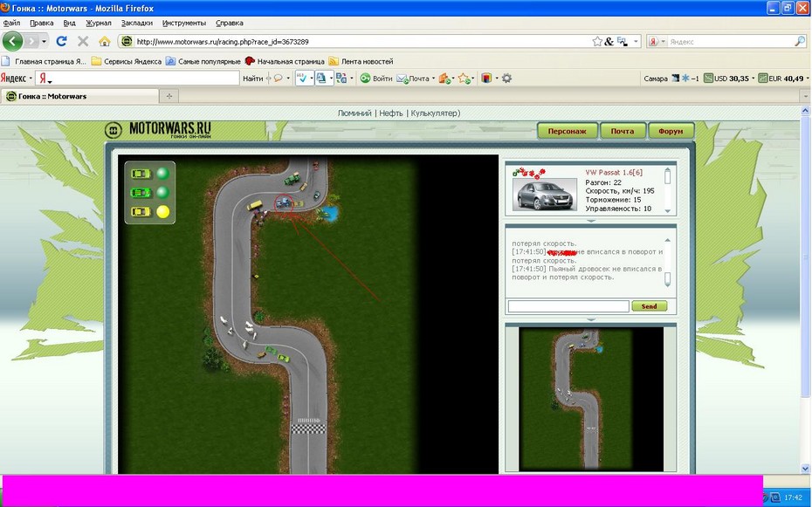The width and height of the screenshot is (812, 507).
Task: Open the Справка menu
Action: click(230, 23)
